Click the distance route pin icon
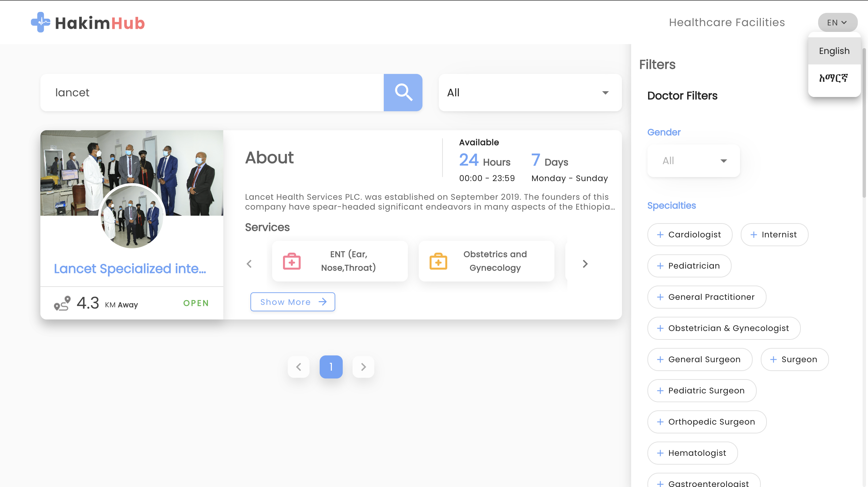 [62, 303]
